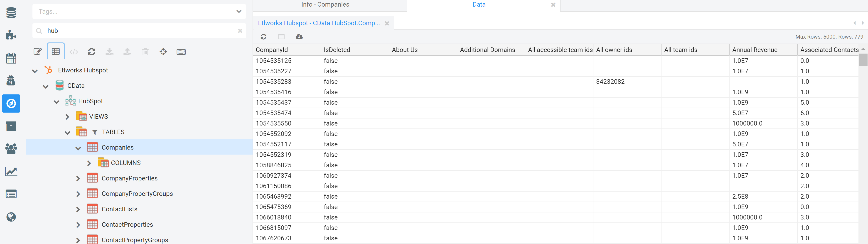Viewport: 868px width, 244px height.
Task: Sort by the Annual Revenue column header
Action: 763,50
